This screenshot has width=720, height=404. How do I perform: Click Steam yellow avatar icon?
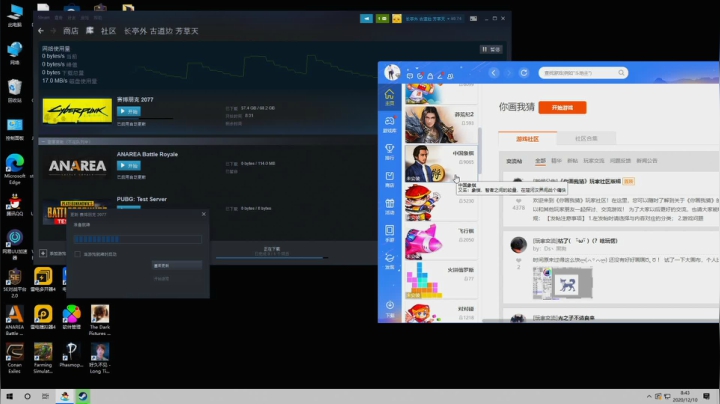(x=397, y=18)
